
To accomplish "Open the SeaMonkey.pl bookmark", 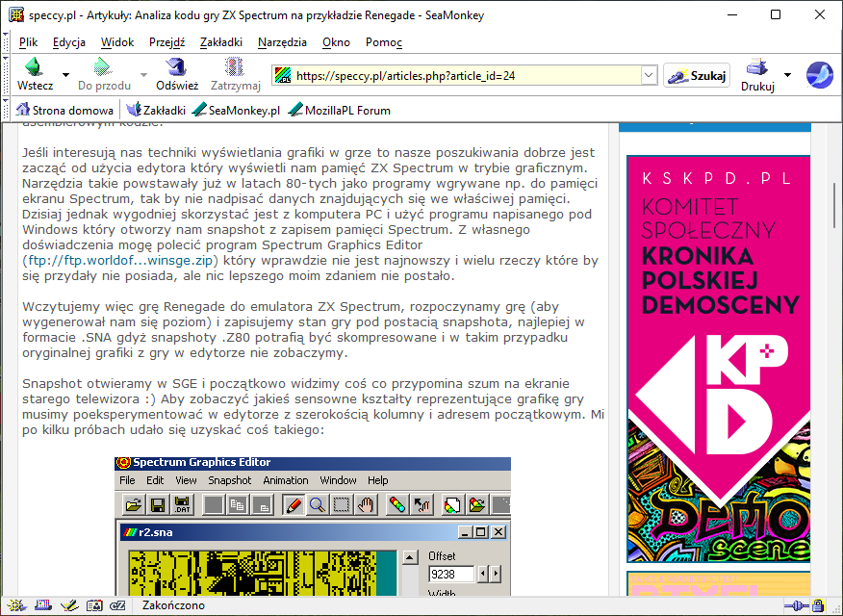I will click(x=236, y=110).
